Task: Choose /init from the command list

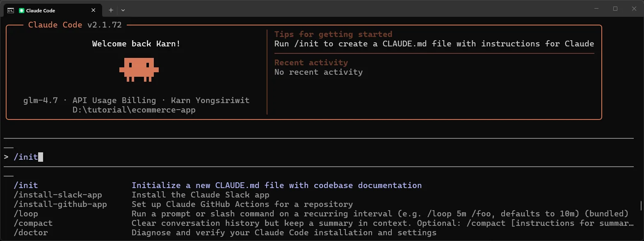Action: pos(25,185)
